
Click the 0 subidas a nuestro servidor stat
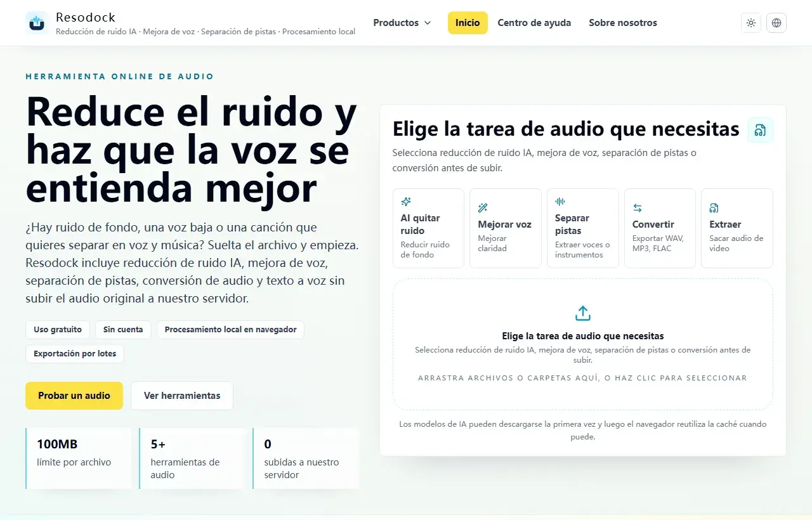click(x=306, y=458)
